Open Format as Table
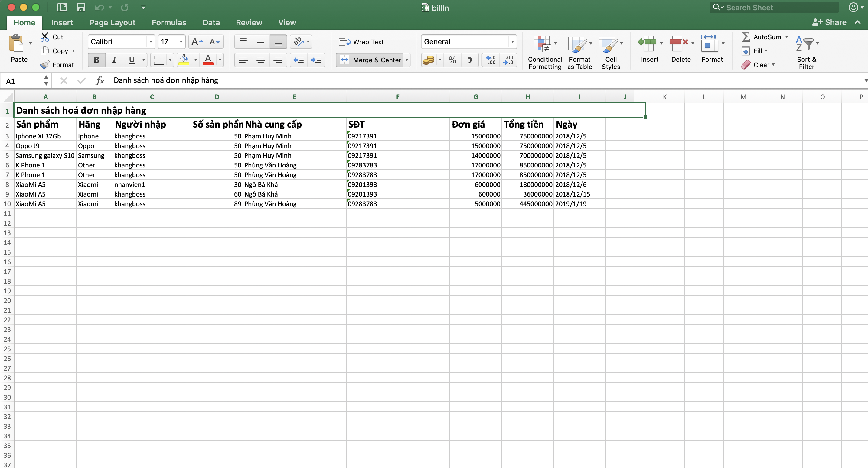The width and height of the screenshot is (868, 468). (579, 53)
